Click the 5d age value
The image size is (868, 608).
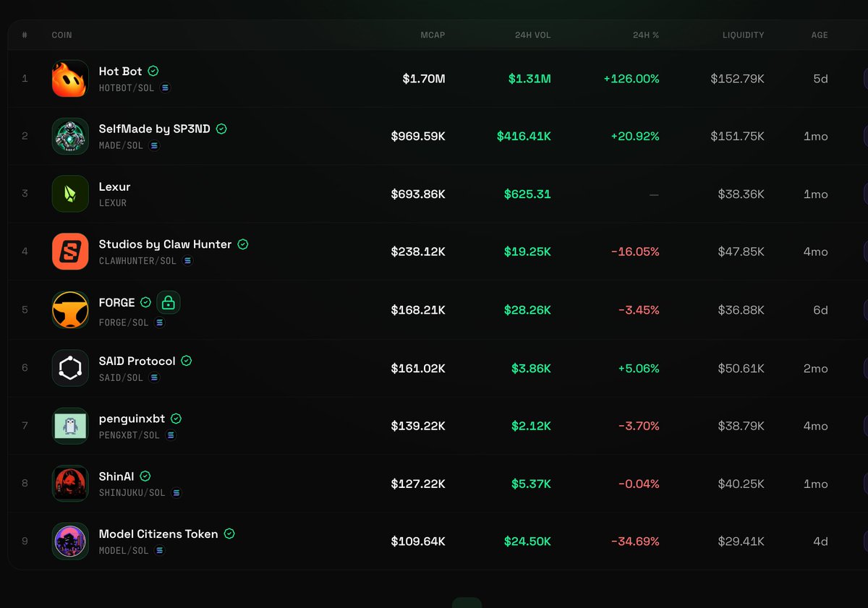point(820,78)
